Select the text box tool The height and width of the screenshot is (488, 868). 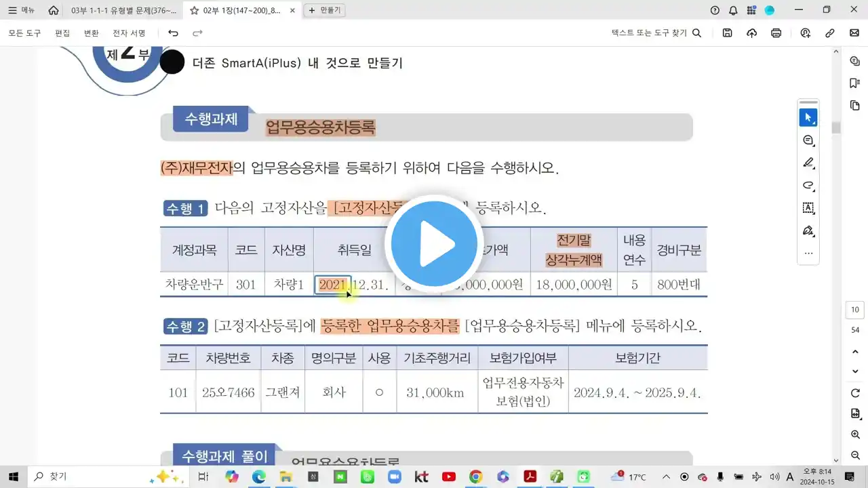[x=808, y=207]
